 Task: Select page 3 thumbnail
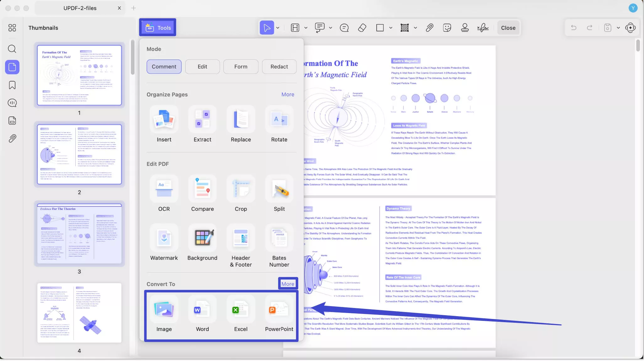pos(79,233)
